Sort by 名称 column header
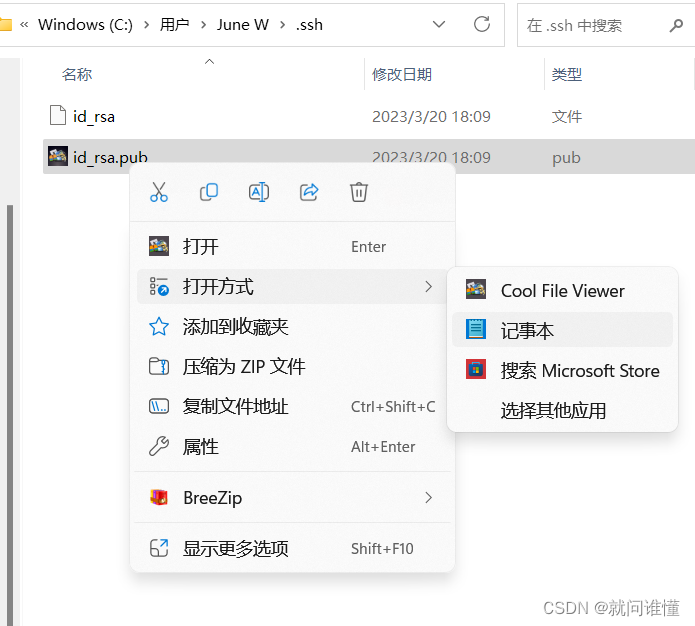 (x=77, y=74)
